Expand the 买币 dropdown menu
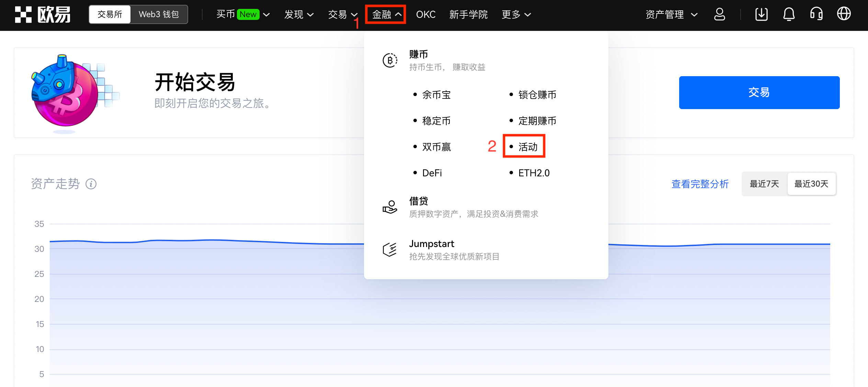The image size is (868, 387). (x=243, y=14)
